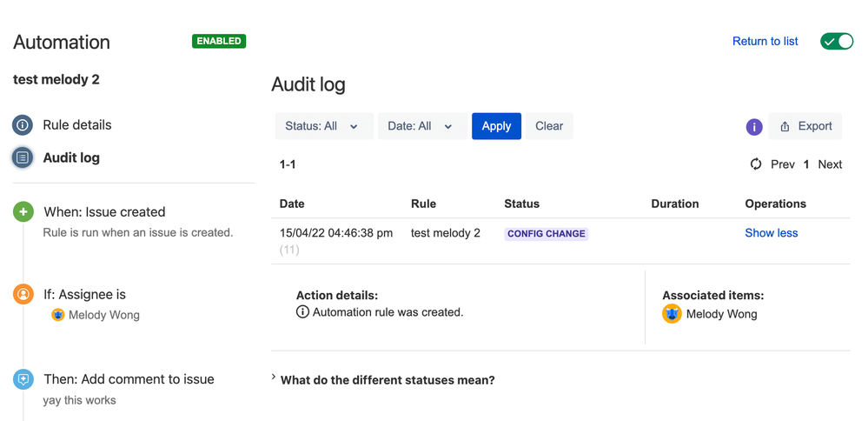The height and width of the screenshot is (421, 868).
Task: Select Then: Add comment to issue component
Action: click(129, 379)
